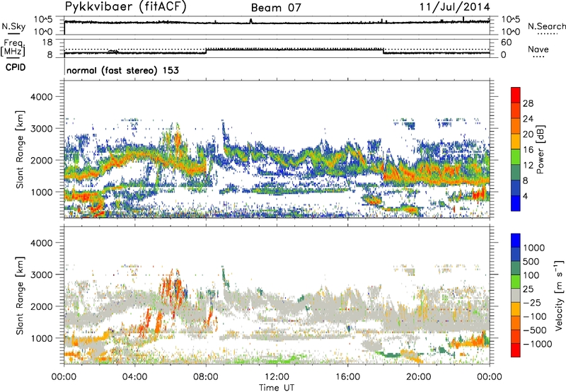Click the 10^5 tick beside N.Sky
The width and height of the screenshot is (566, 392).
pyautogui.click(x=43, y=20)
